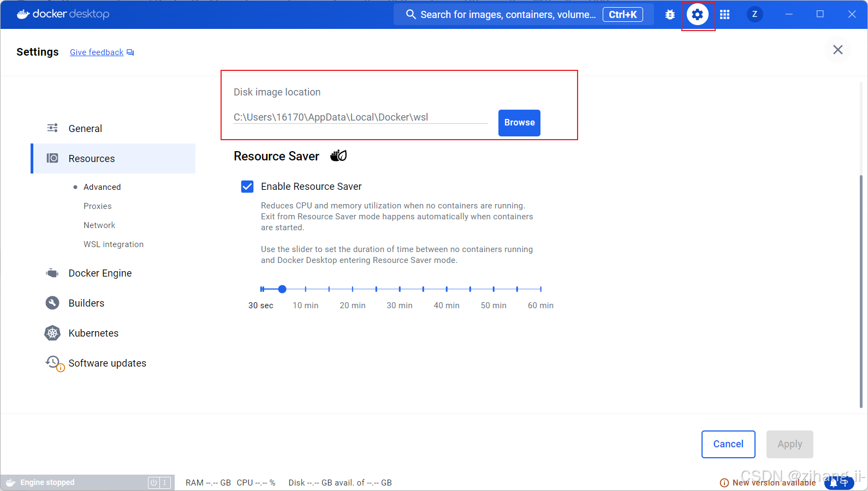Click the engine power button in status bar
The height and width of the screenshot is (491, 868).
point(153,483)
